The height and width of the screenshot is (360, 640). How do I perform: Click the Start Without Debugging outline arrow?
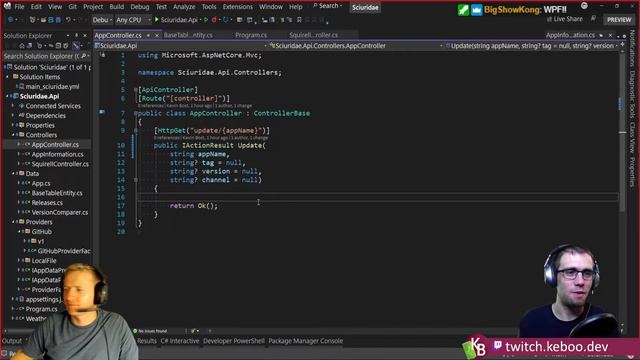(x=206, y=20)
